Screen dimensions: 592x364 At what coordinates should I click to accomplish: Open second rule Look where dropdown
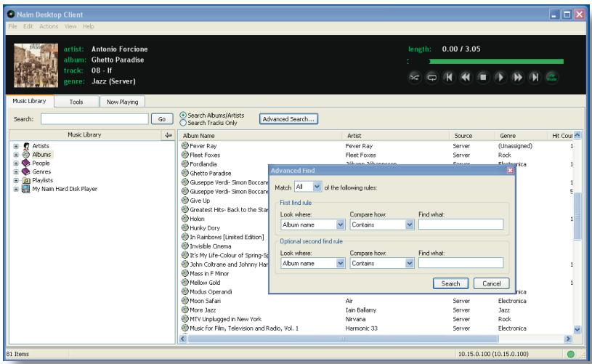tap(340, 263)
